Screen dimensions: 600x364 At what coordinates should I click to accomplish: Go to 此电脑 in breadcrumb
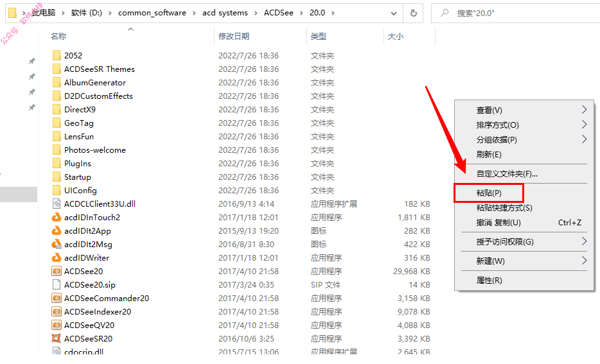(43, 13)
